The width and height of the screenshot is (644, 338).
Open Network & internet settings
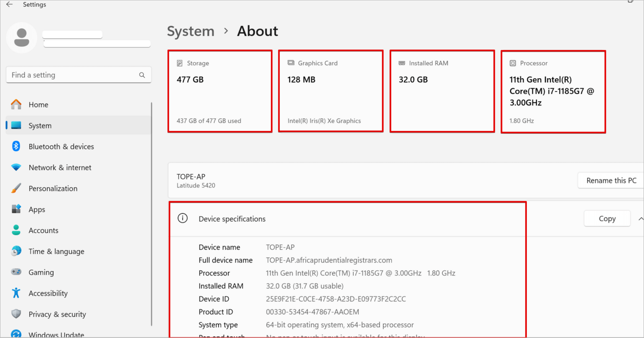[60, 167]
